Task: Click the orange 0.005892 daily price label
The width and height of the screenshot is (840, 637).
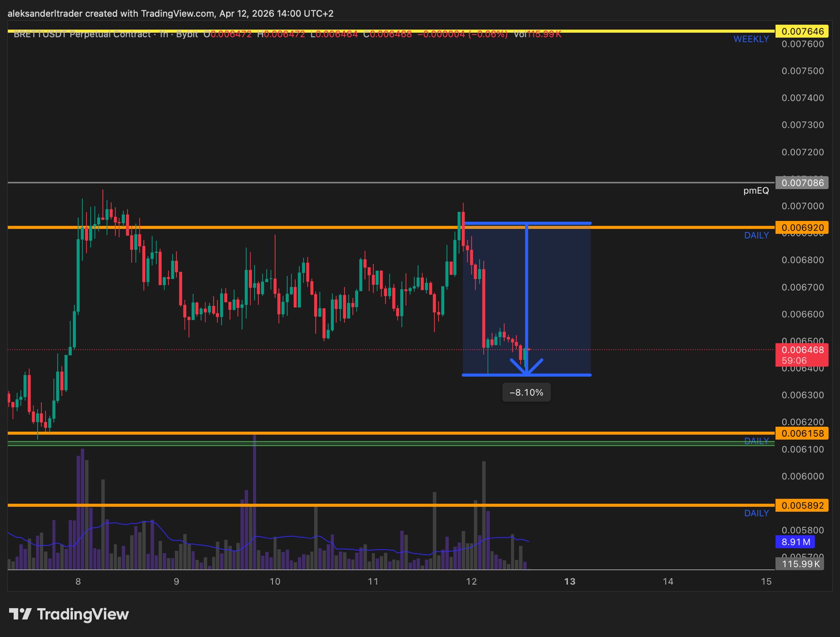Action: pos(801,505)
